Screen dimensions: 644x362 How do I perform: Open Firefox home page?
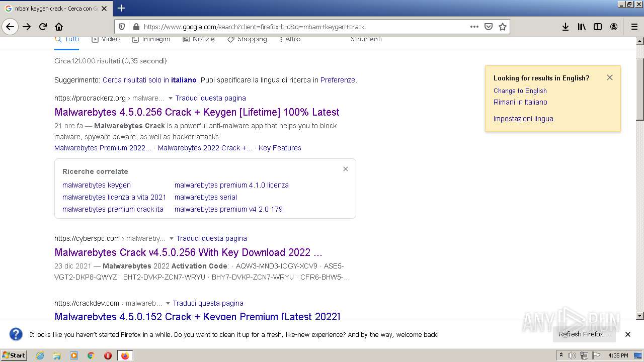(x=59, y=27)
